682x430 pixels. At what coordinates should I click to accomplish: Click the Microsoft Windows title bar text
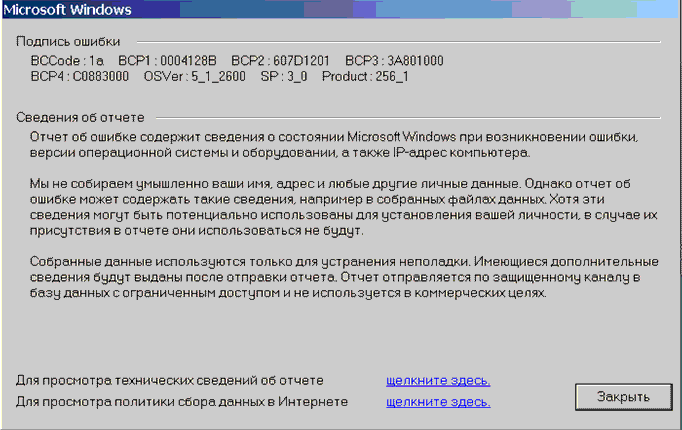67,10
